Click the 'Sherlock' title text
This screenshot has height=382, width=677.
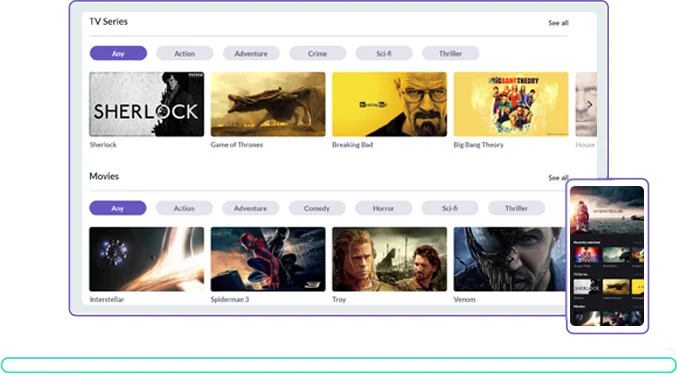[103, 145]
